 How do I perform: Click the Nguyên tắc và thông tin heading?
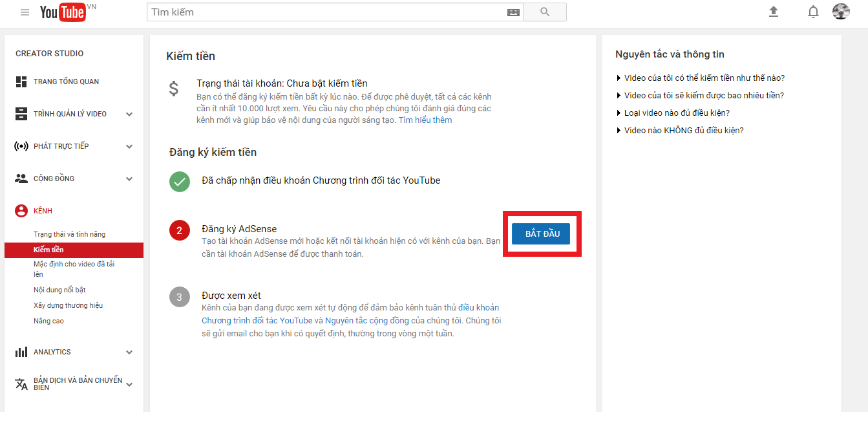click(670, 54)
